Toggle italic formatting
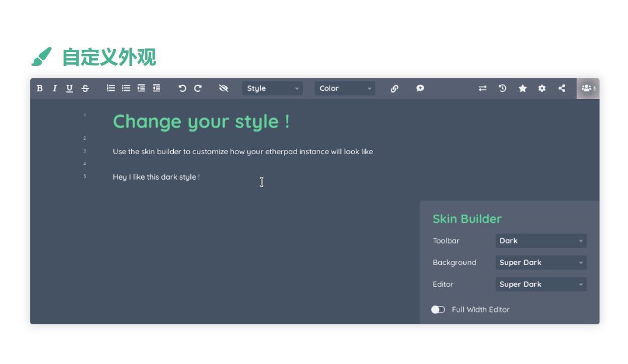The image size is (628, 364). point(55,88)
